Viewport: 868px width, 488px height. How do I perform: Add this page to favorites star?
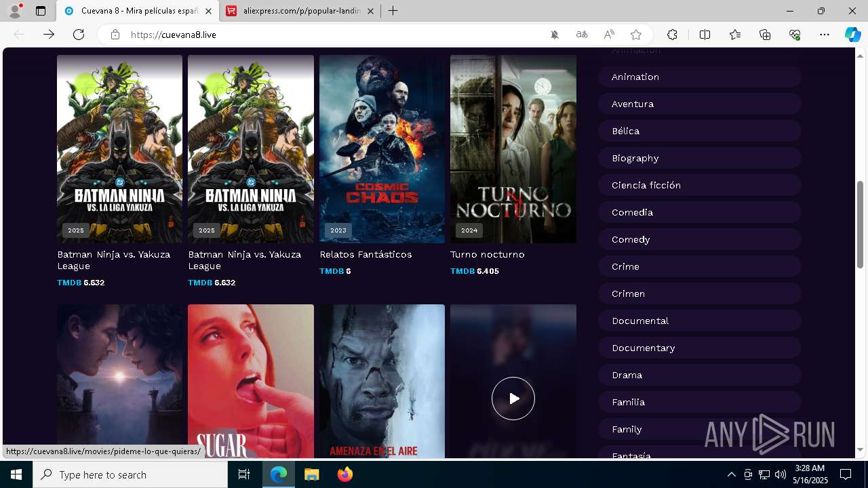636,35
